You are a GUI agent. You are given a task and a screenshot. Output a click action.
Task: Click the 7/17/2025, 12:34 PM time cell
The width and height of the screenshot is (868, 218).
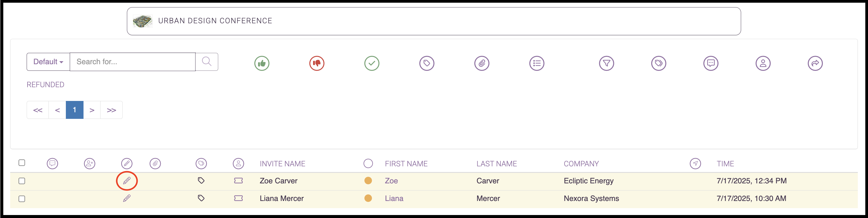(x=751, y=181)
